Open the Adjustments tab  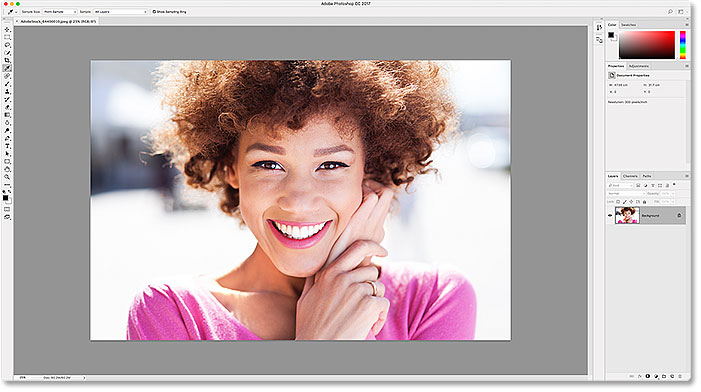(x=638, y=66)
